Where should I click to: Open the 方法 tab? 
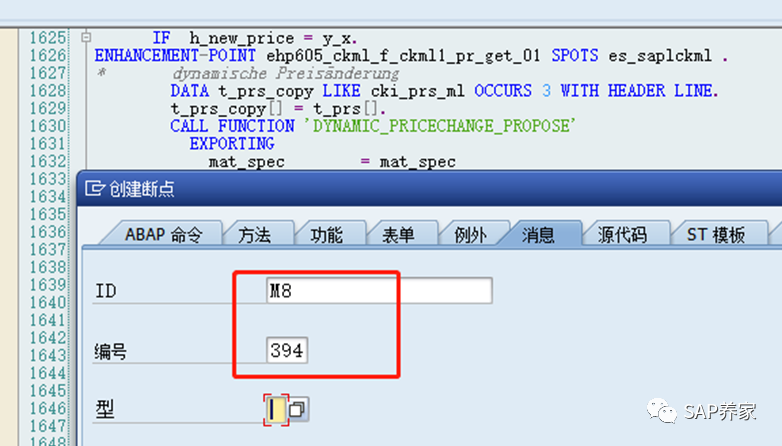(255, 234)
